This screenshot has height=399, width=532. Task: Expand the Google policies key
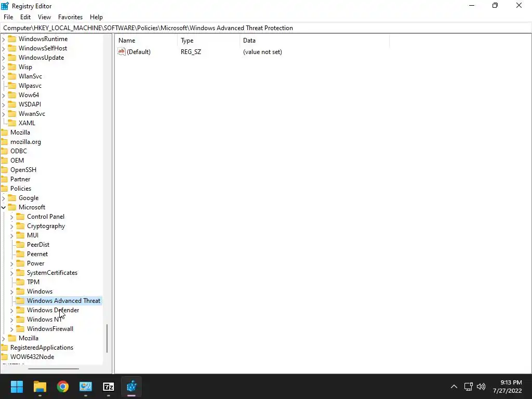(x=4, y=198)
